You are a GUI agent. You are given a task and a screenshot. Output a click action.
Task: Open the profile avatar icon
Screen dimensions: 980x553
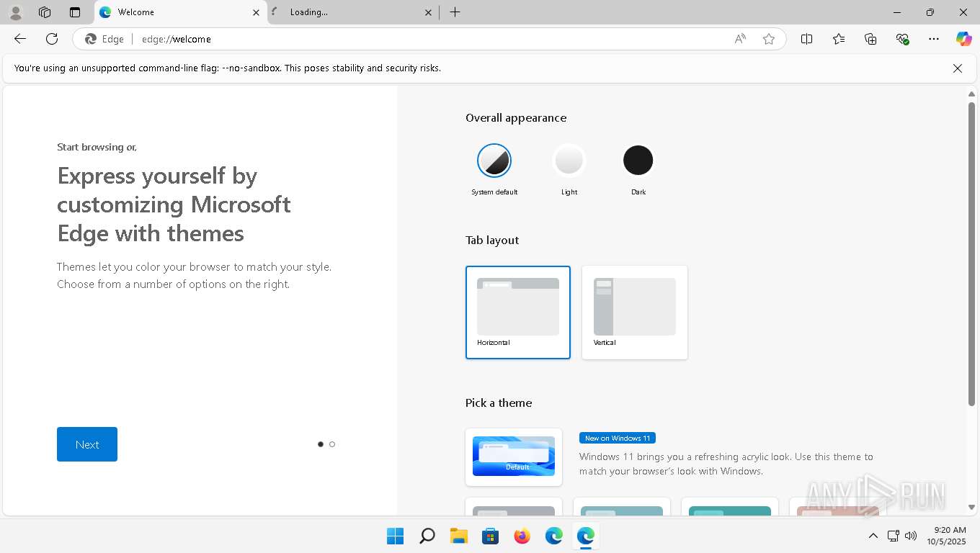point(15,12)
